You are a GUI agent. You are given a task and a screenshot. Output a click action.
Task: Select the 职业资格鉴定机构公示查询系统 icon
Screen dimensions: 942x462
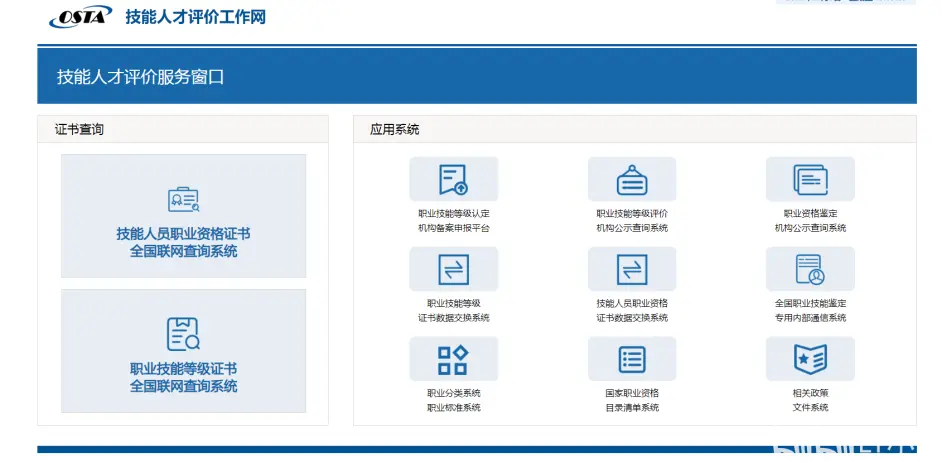[x=810, y=180]
